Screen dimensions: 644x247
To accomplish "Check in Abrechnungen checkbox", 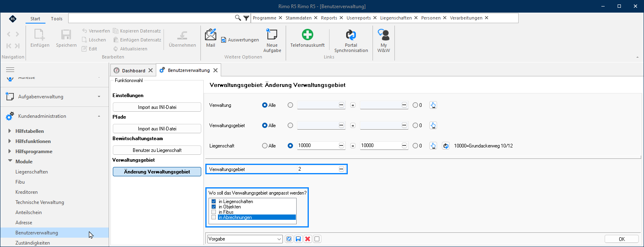I will pos(213,217).
